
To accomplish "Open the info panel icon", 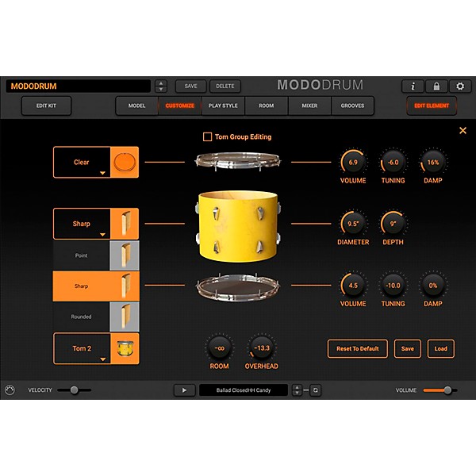I will (413, 86).
